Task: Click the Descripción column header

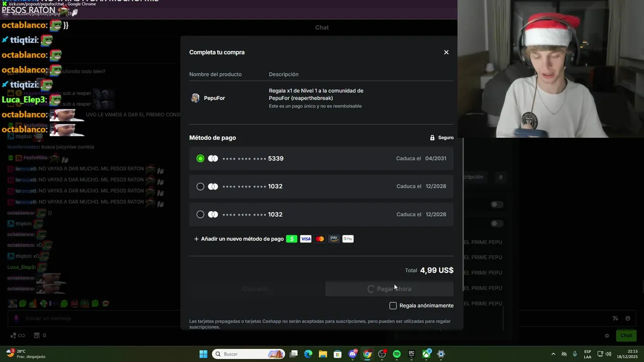Action: click(x=284, y=74)
